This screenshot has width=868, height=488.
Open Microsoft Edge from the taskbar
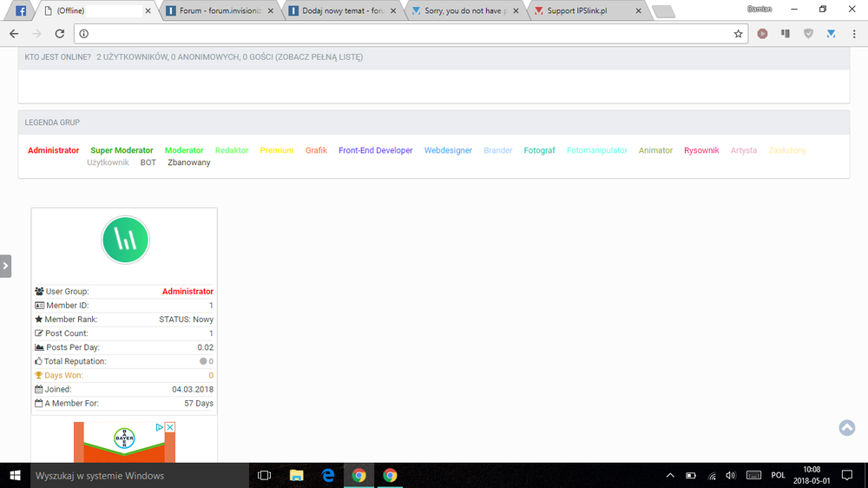coord(327,475)
